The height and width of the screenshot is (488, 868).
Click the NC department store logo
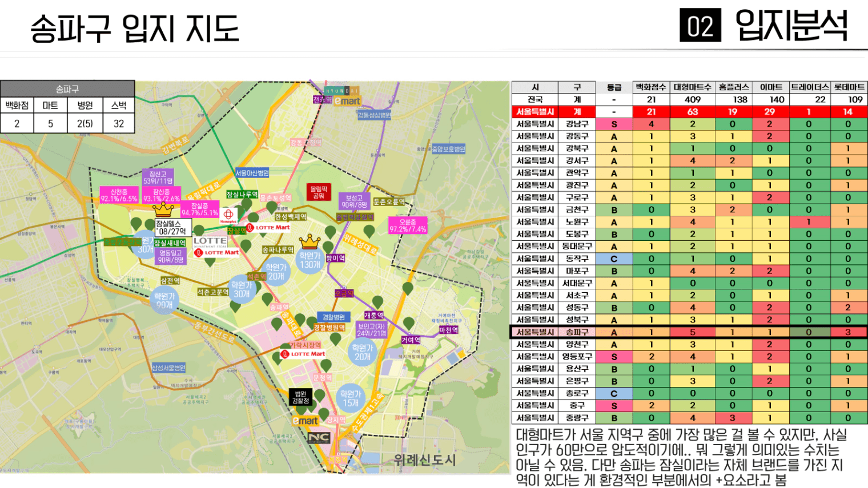coord(319,438)
